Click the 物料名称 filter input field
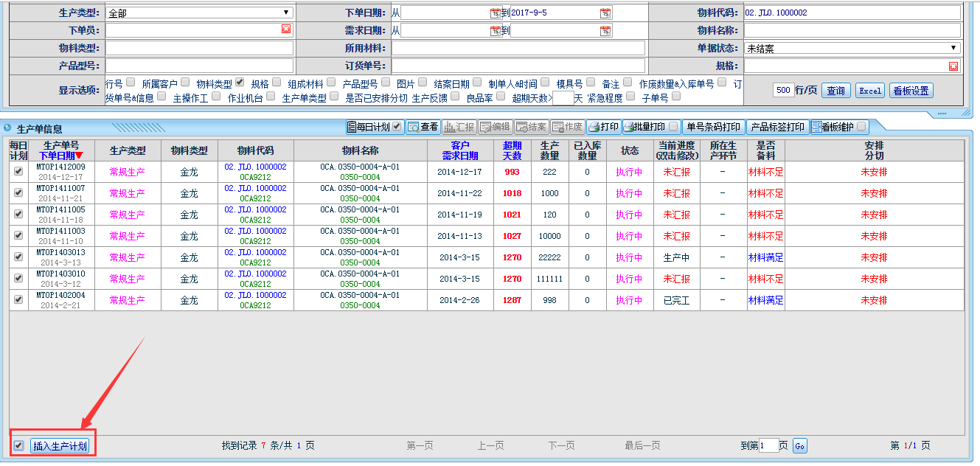Viewport: 980px width, 466px height. [x=852, y=30]
